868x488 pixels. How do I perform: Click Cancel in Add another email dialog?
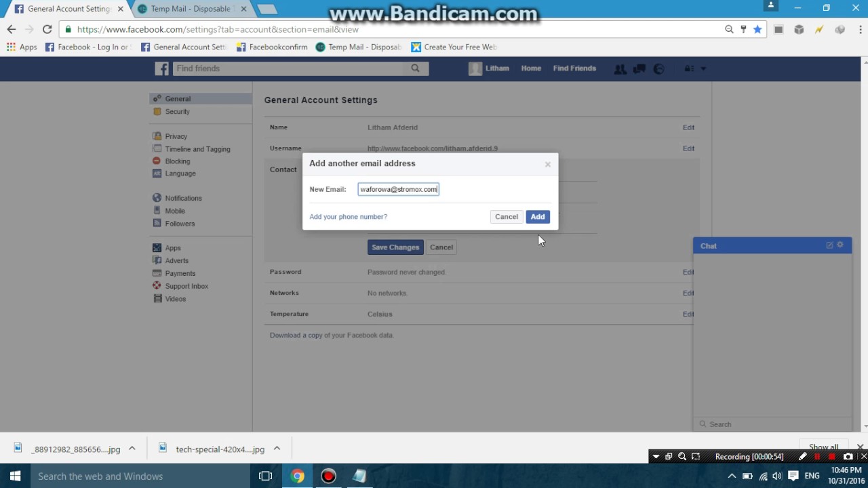click(507, 217)
